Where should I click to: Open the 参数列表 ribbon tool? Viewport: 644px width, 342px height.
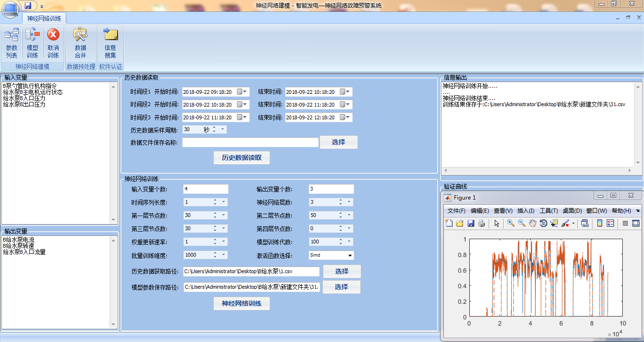point(12,43)
